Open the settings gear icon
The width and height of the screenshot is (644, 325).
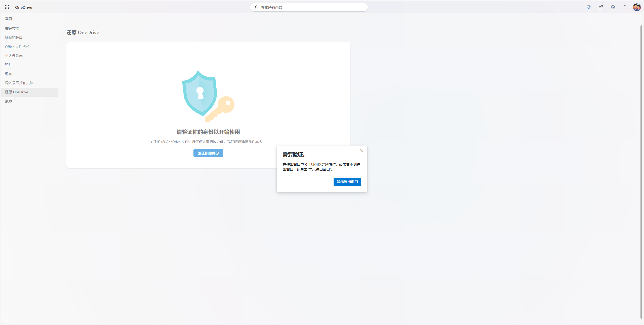coord(613,7)
